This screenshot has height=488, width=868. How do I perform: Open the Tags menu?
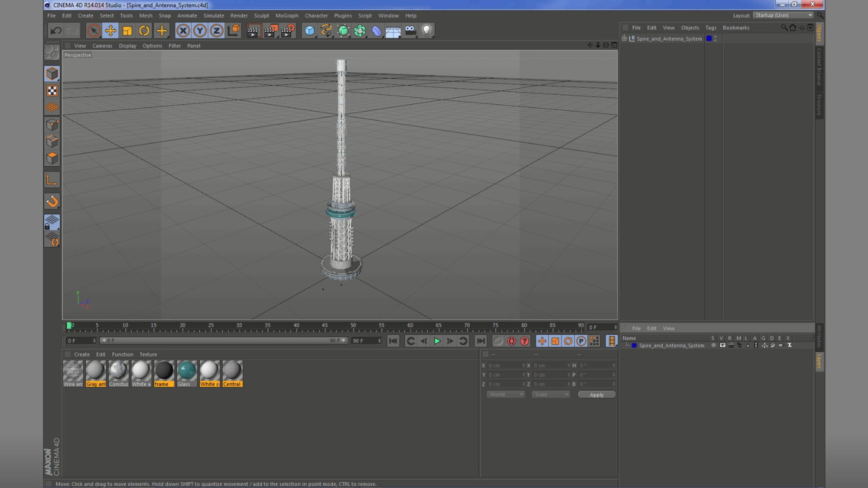pos(711,28)
